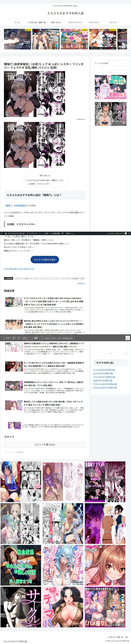
Task: Open sidebar link えちえちなおすすめ同人誌
Action: coord(105,387)
